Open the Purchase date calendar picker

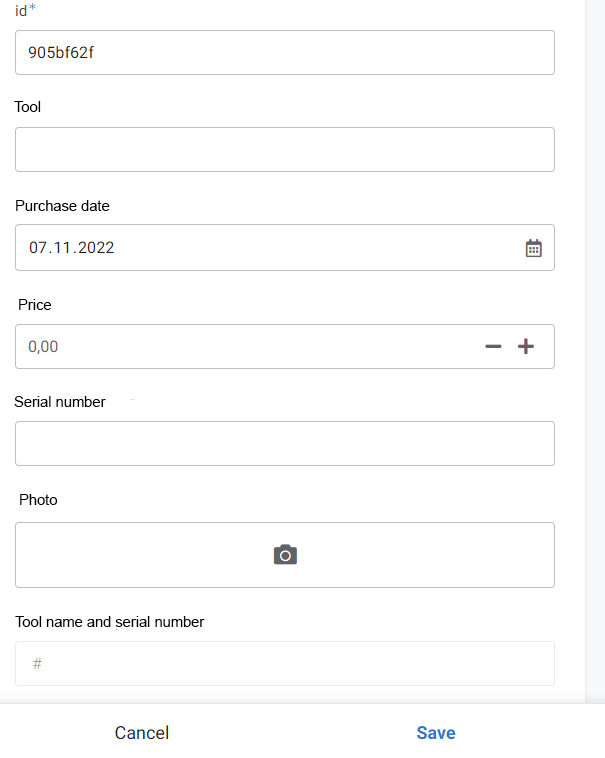click(534, 248)
